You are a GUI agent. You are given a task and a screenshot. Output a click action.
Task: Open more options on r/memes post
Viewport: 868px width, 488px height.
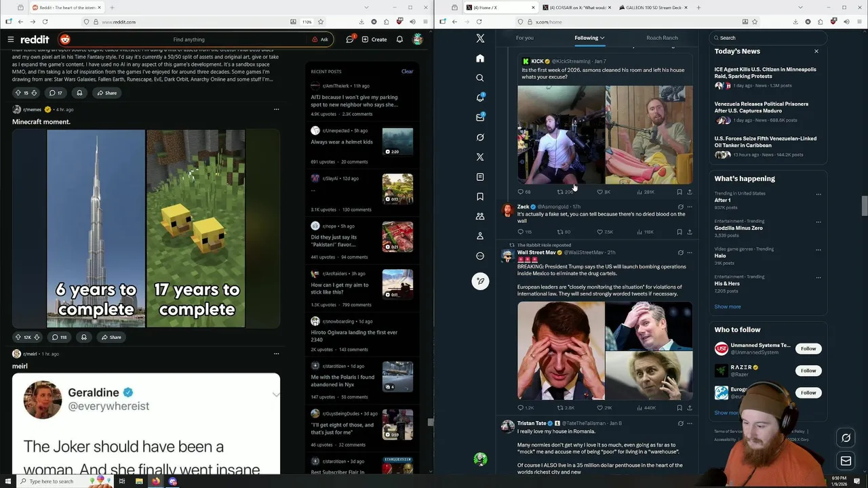tap(276, 109)
